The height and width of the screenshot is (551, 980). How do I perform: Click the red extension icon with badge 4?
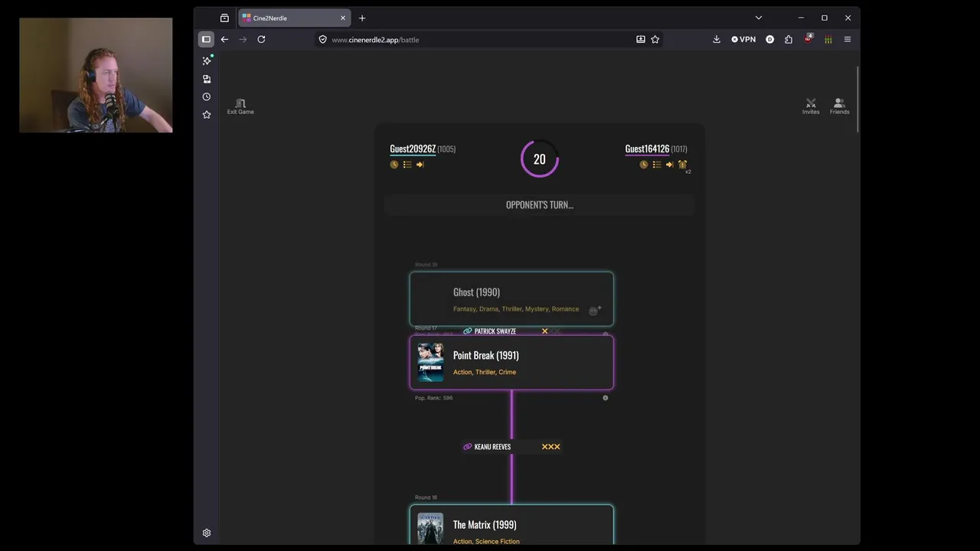808,38
